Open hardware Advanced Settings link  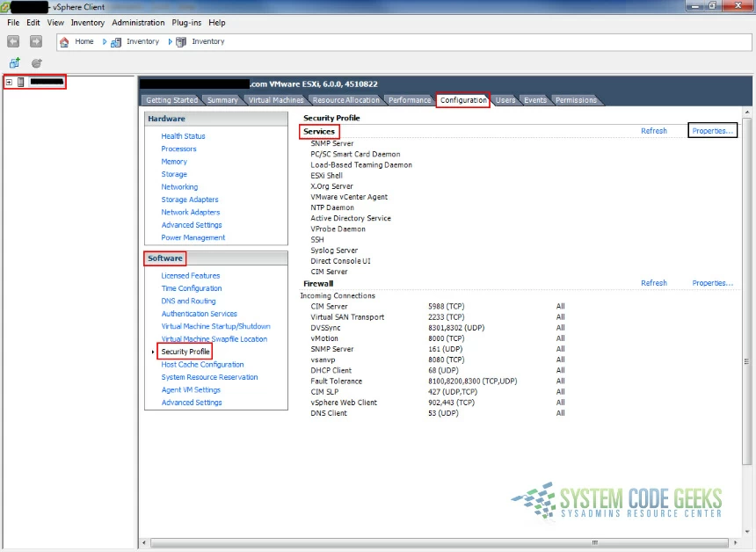pyautogui.click(x=192, y=225)
